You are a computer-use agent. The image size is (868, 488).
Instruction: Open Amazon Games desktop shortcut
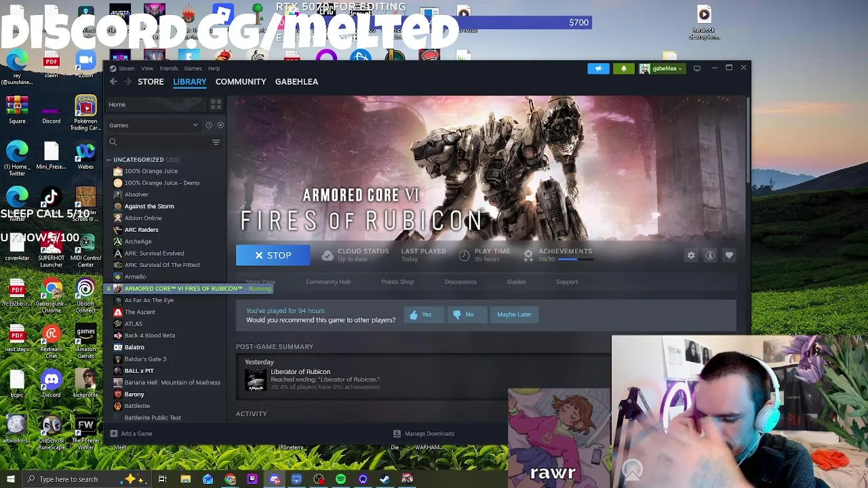click(x=85, y=341)
